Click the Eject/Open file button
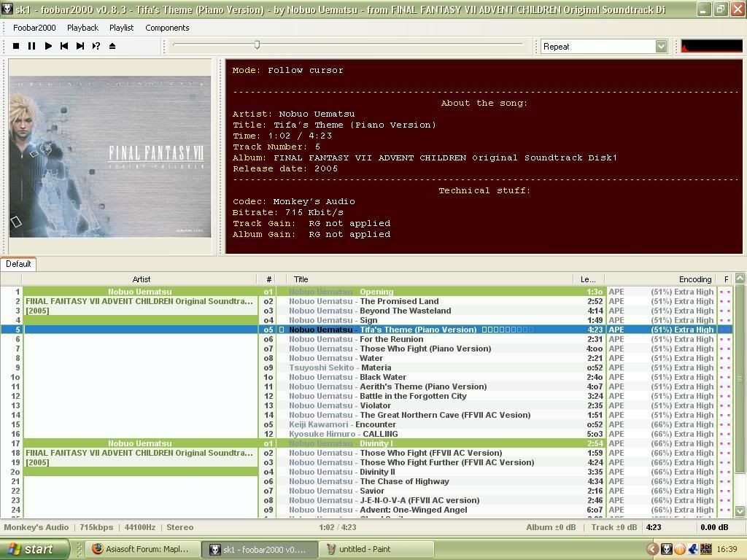The width and height of the screenshot is (747, 560). pyautogui.click(x=112, y=46)
